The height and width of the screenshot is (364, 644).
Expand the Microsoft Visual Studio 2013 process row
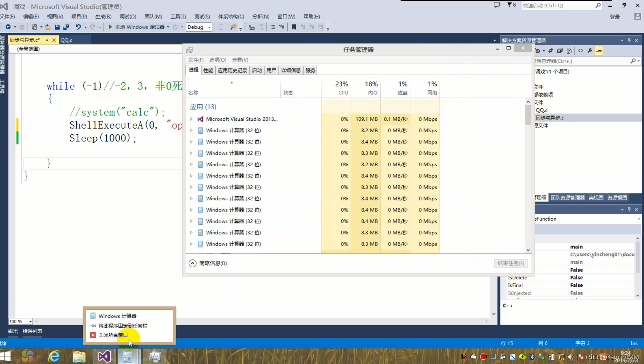(191, 119)
